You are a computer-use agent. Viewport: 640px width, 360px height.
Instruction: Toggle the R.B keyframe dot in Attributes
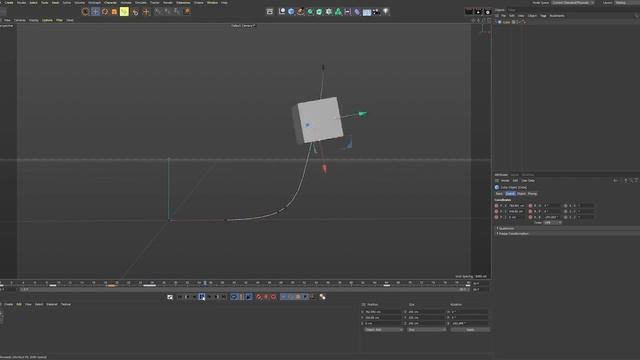[530, 217]
